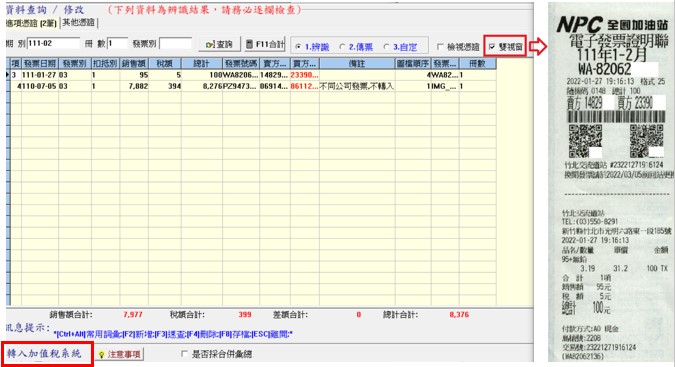Image resolution: width=675 pixels, height=367 pixels.
Task: Click the receipt image preview on right
Action: 611,182
